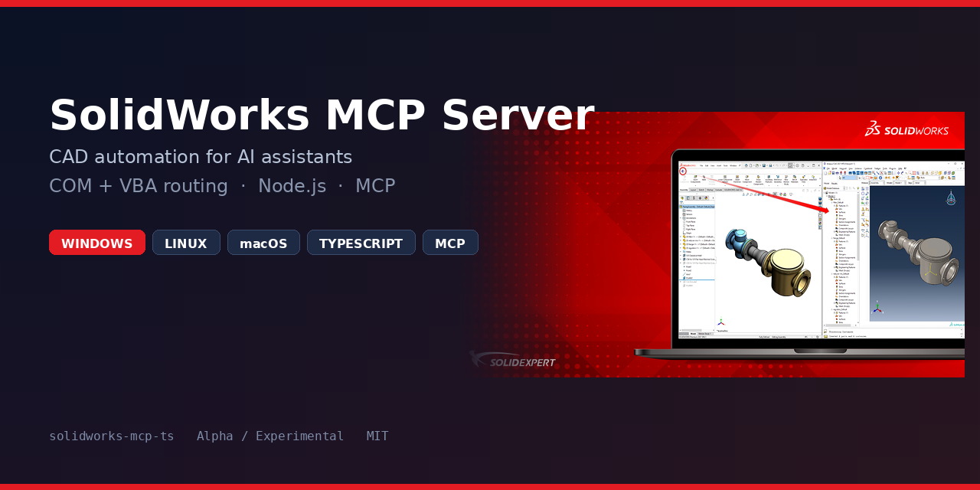Click the "COM + VBA routing" text
Viewport: 980px width, 490px height.
[x=139, y=186]
